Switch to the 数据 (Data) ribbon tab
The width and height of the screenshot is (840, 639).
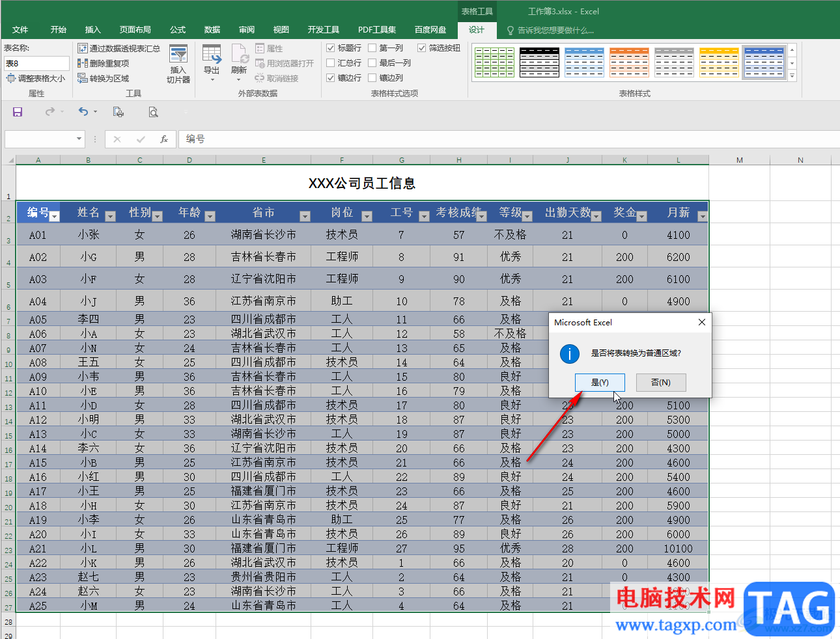[x=212, y=30]
